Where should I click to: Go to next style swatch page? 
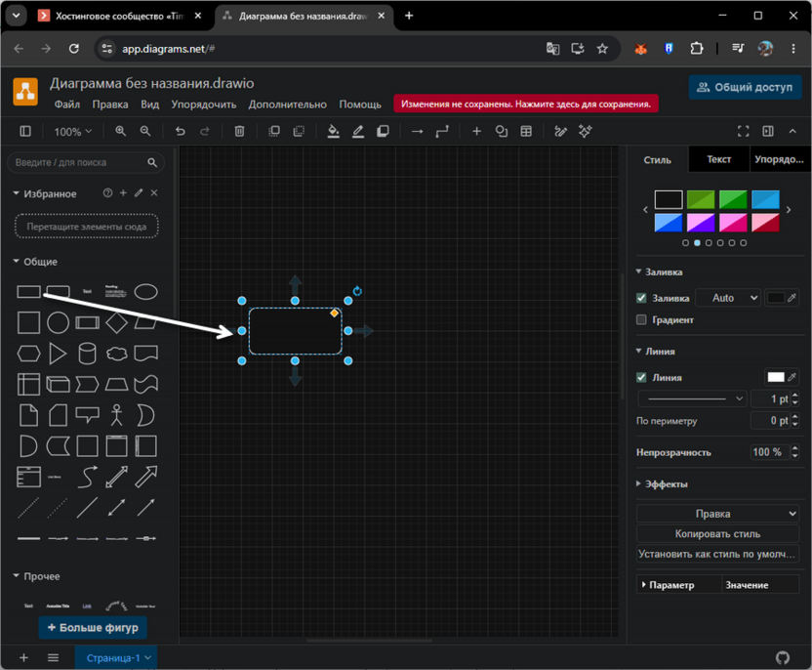[789, 210]
